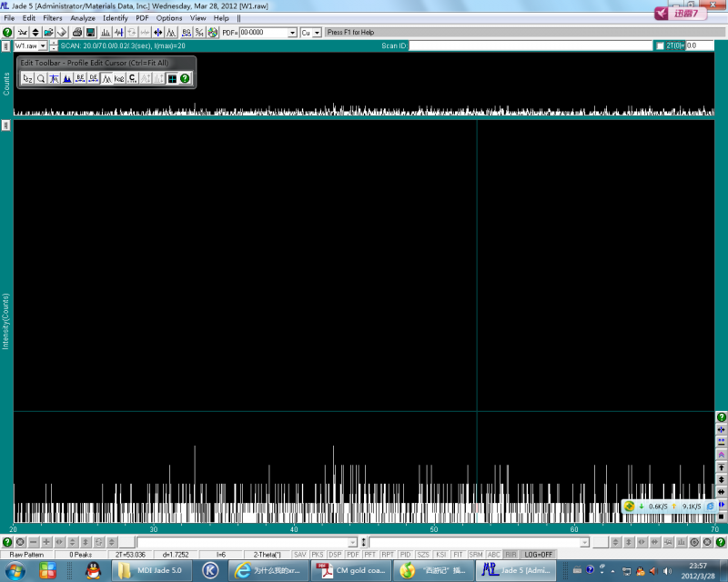Click the profile fitting peaks icon in main toolbar
Screen dimensions: 728x582
tap(171, 33)
